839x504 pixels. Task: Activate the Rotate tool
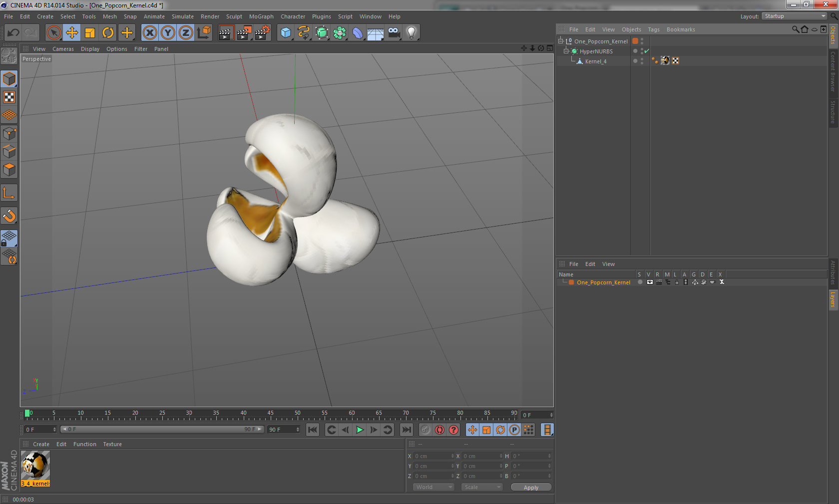click(x=108, y=33)
